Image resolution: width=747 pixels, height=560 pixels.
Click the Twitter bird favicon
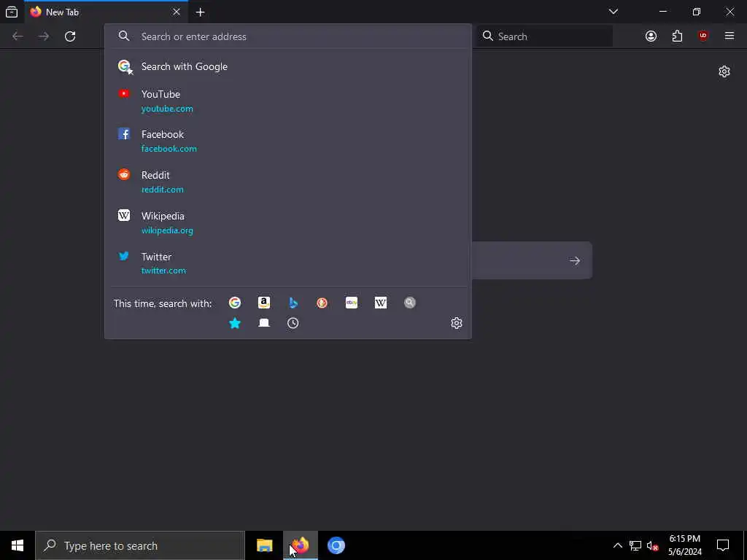(x=124, y=256)
